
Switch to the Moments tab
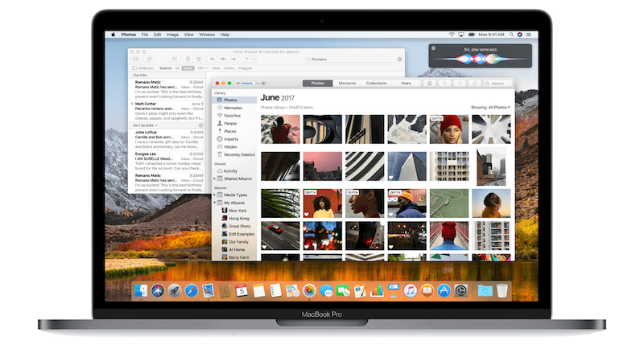click(347, 83)
